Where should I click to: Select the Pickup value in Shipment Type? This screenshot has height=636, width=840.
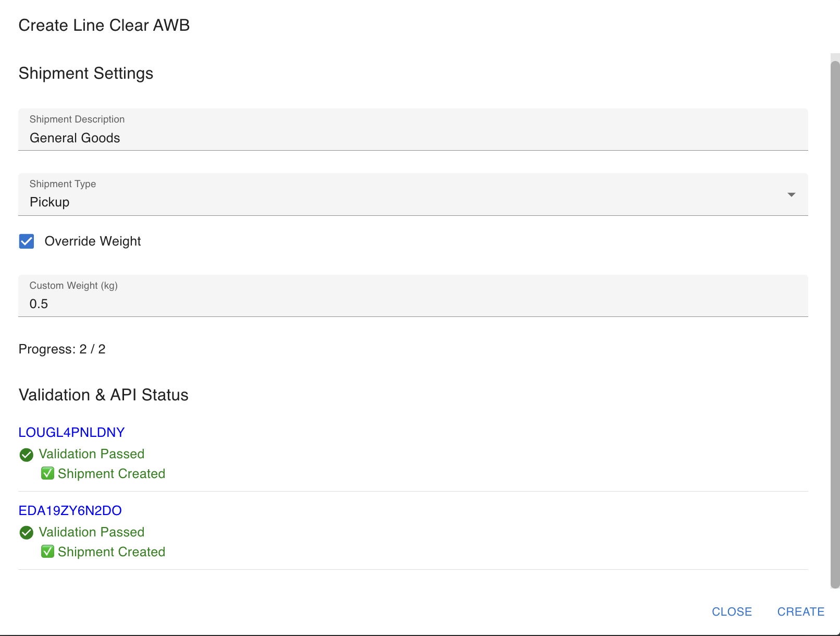pyautogui.click(x=50, y=202)
